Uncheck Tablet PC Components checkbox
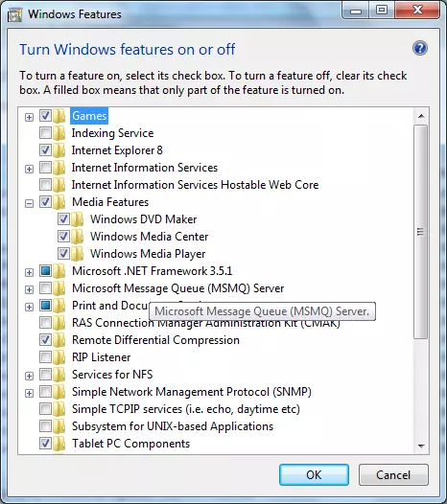This screenshot has width=447, height=504. coord(45,444)
